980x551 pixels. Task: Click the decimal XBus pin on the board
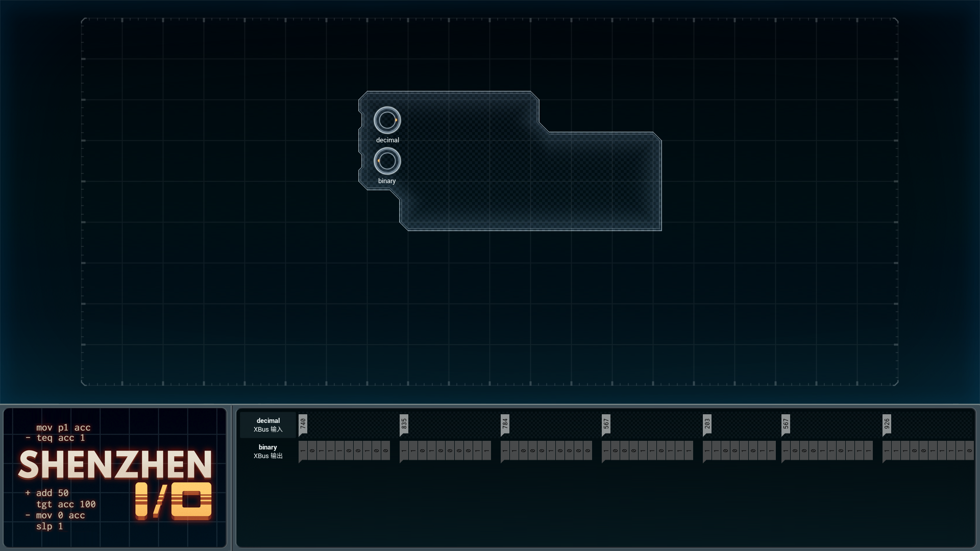[x=387, y=120]
